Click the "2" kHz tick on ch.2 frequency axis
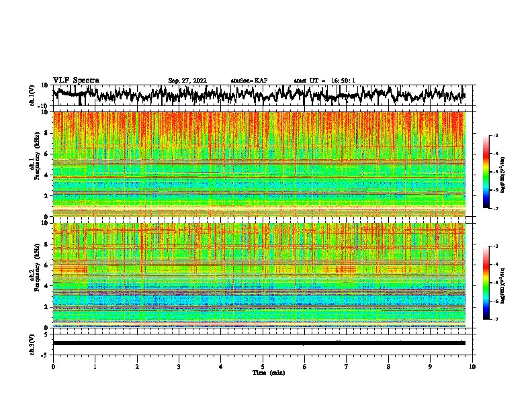 tap(46, 307)
